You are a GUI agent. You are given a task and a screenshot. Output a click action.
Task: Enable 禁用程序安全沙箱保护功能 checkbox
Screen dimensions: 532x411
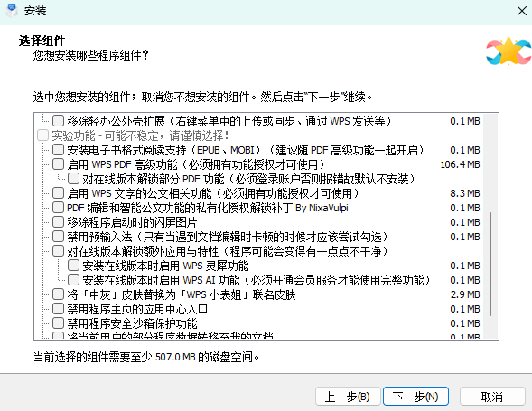[58, 323]
